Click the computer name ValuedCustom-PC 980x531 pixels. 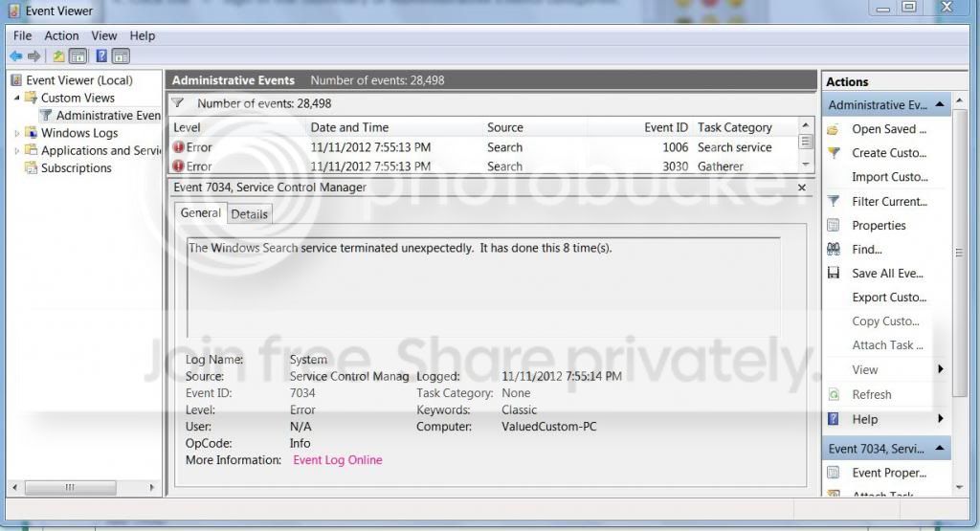(548, 427)
